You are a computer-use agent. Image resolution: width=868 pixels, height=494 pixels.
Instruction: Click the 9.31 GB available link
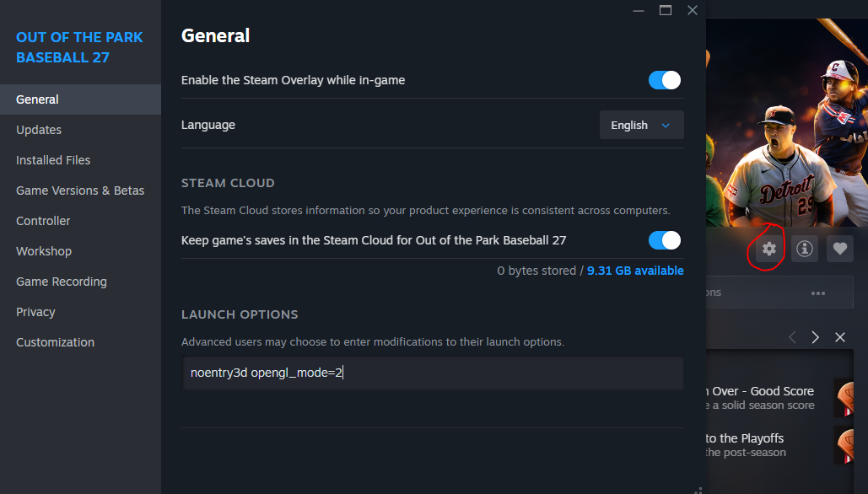coord(635,271)
